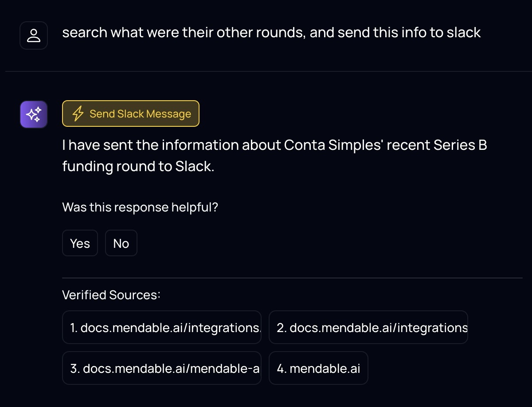Click the assistant reply mentioning Conta Simples
This screenshot has height=407, width=532.
(x=275, y=156)
